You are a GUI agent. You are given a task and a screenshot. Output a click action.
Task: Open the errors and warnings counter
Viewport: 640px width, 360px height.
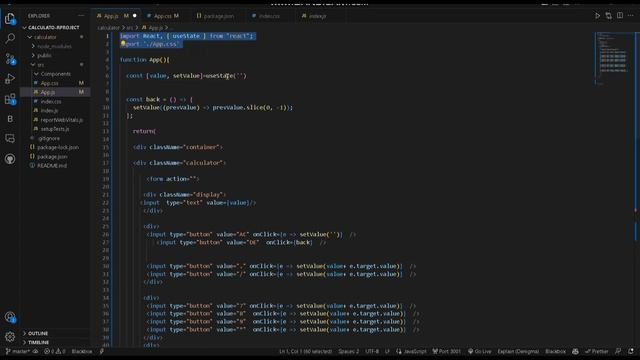(55, 351)
